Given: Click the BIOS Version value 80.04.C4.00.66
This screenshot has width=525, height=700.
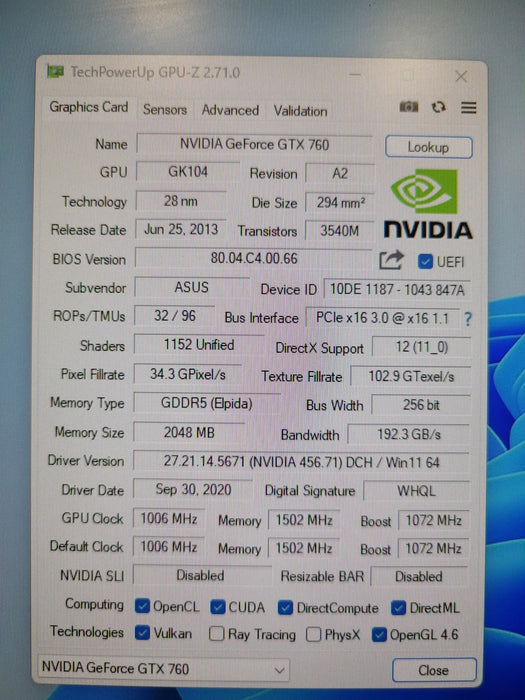Looking at the screenshot, I should point(254,258).
